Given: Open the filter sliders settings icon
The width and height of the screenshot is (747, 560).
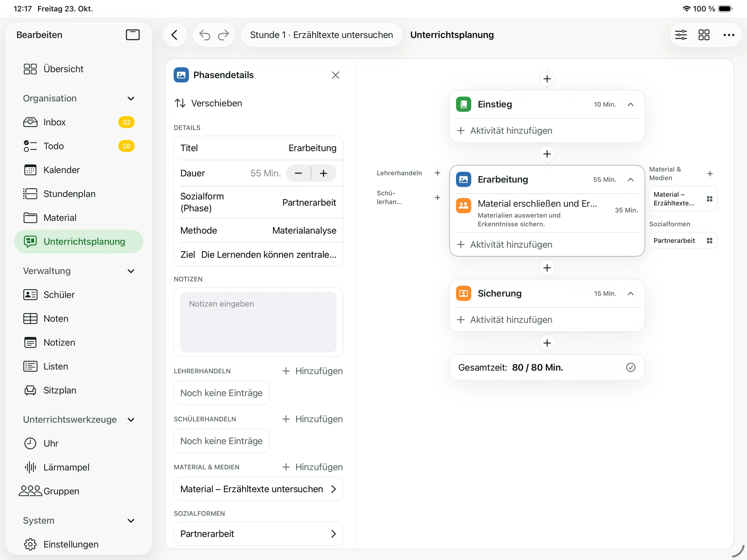Looking at the screenshot, I should click(681, 35).
